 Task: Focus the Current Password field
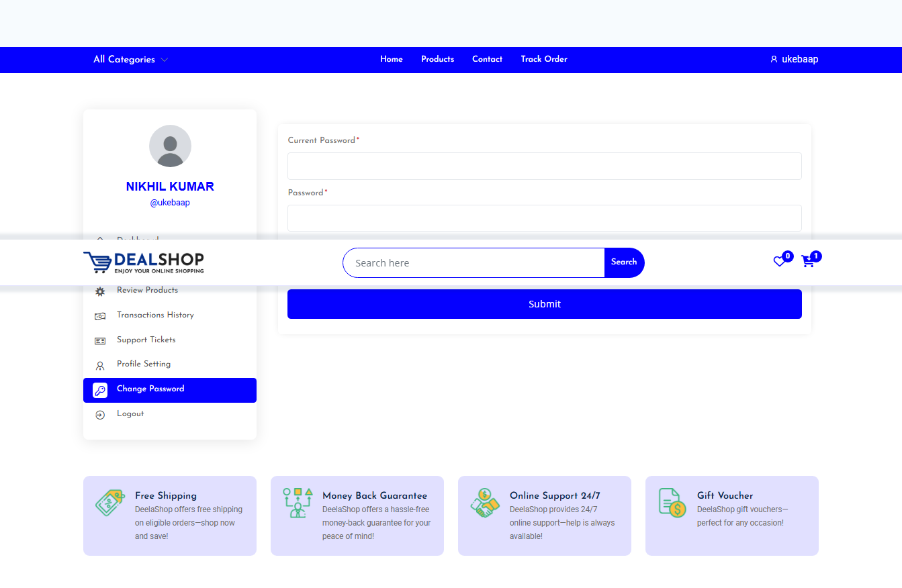[544, 166]
